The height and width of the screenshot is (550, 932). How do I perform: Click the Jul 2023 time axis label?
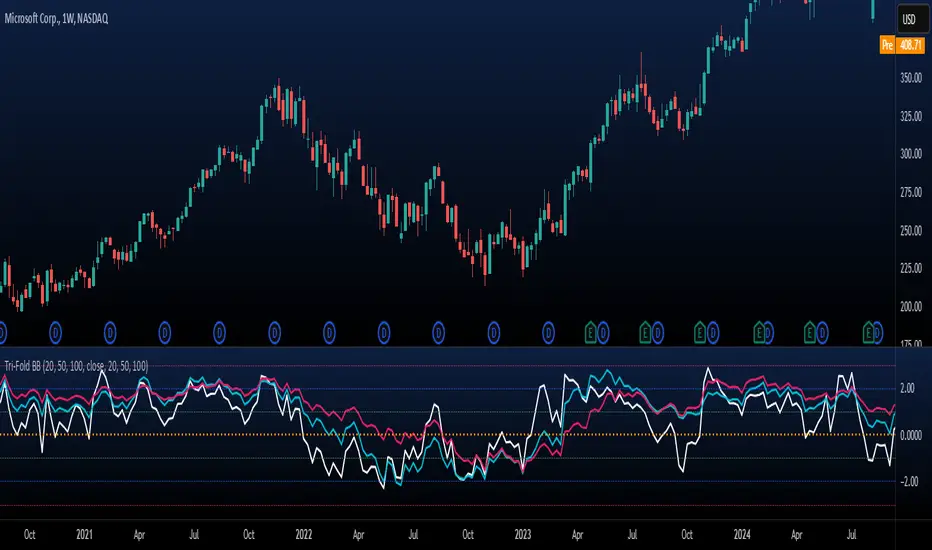[632, 535]
